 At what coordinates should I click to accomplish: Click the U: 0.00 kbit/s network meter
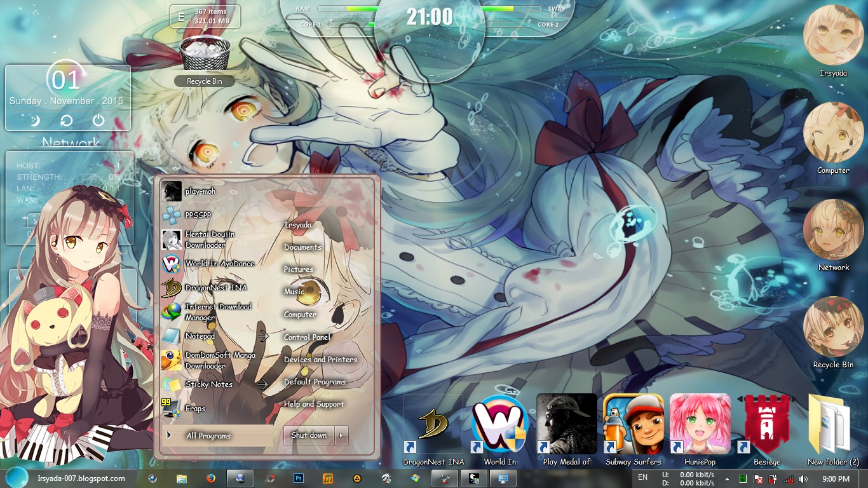(688, 475)
